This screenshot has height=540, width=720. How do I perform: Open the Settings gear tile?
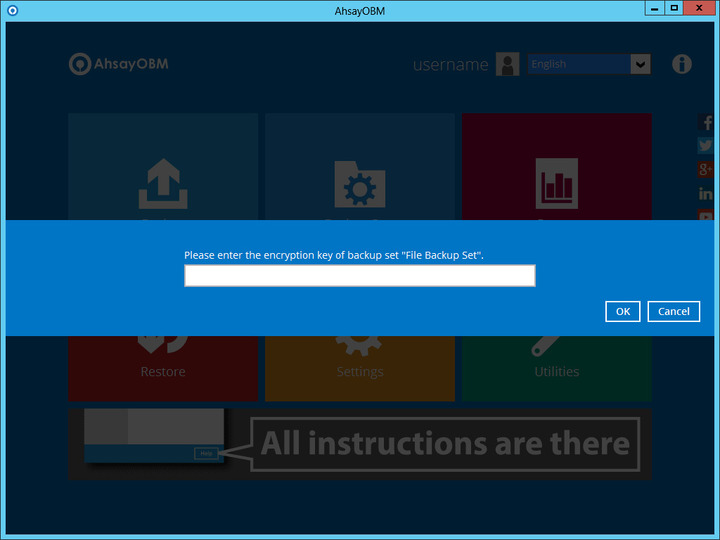[x=359, y=368]
